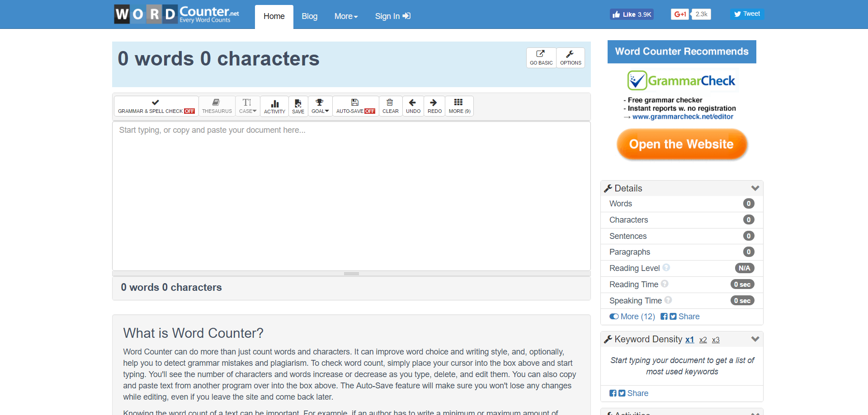
Task: Select Keyword Density x2
Action: 703,340
